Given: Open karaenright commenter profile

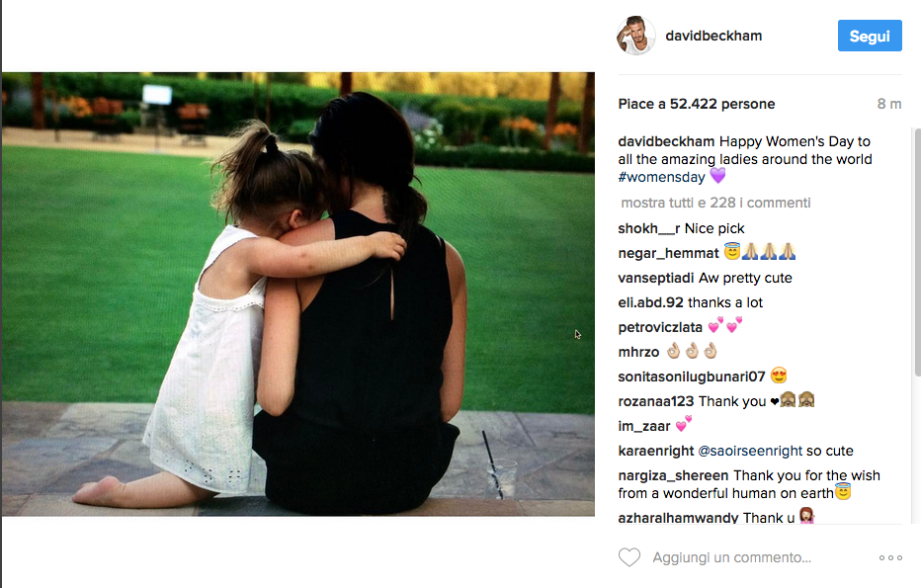Looking at the screenshot, I should click(655, 451).
